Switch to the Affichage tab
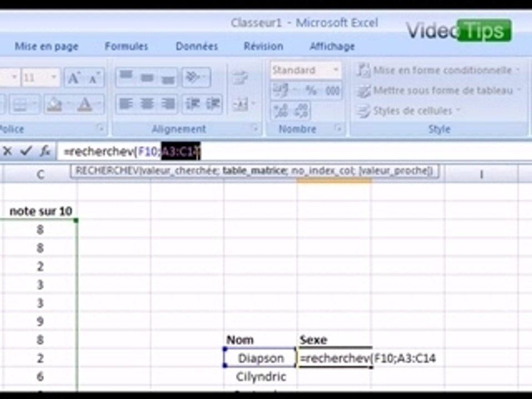Screen dimensions: 532x399 pyautogui.click(x=332, y=46)
